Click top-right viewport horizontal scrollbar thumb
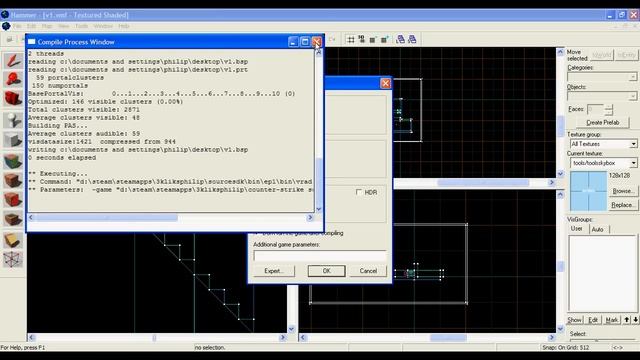The image size is (640, 360). (x=483, y=182)
